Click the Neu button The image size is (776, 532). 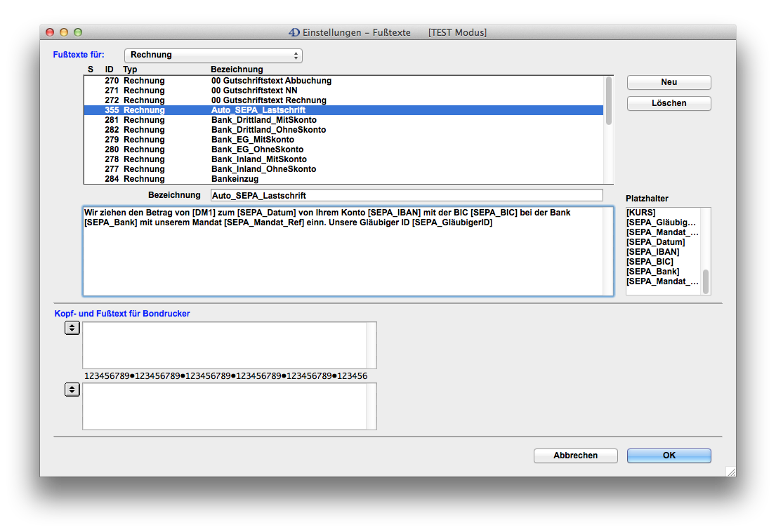[669, 82]
